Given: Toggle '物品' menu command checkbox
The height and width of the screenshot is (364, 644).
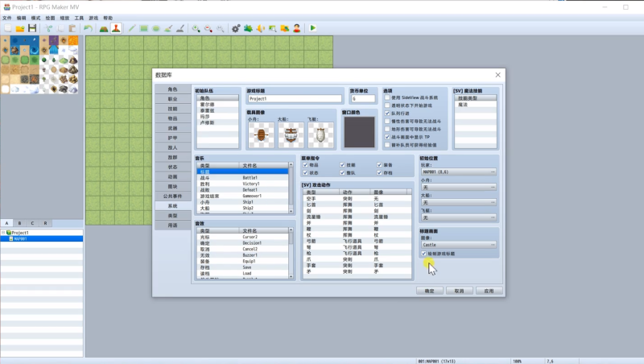Looking at the screenshot, I should point(305,165).
